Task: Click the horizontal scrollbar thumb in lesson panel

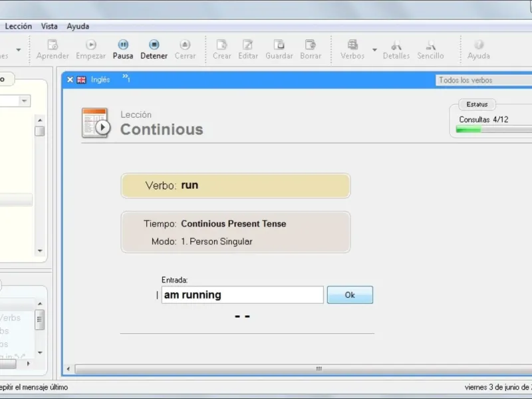Action: (303, 369)
